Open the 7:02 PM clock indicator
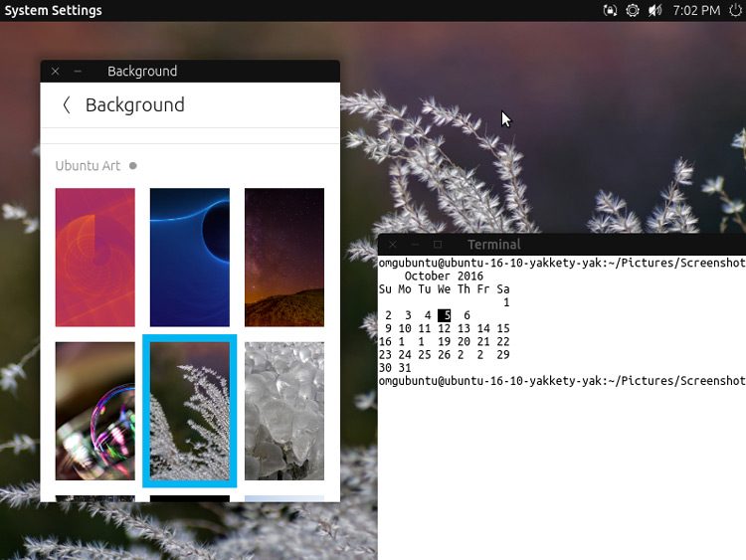 coord(696,10)
